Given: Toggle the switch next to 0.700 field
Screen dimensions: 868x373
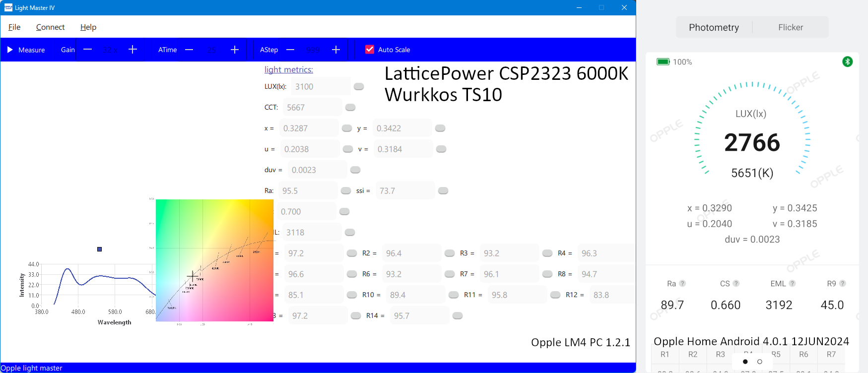Looking at the screenshot, I should tap(344, 211).
